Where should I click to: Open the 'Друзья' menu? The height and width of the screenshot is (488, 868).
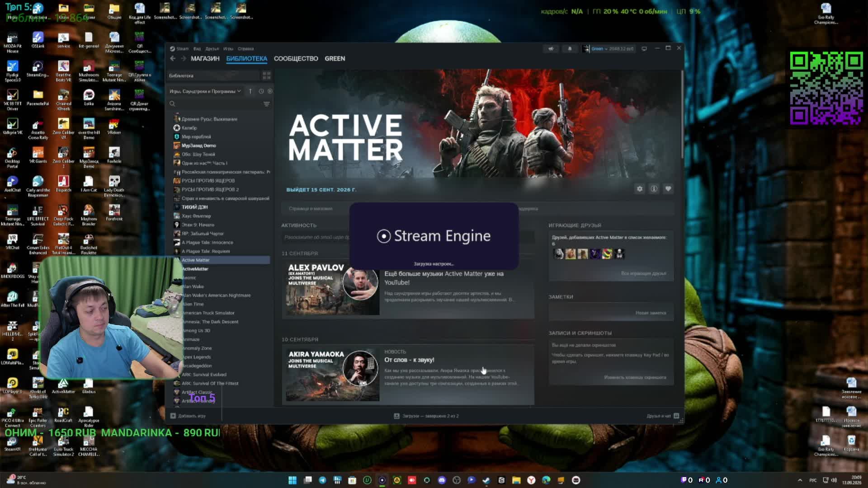pyautogui.click(x=212, y=49)
